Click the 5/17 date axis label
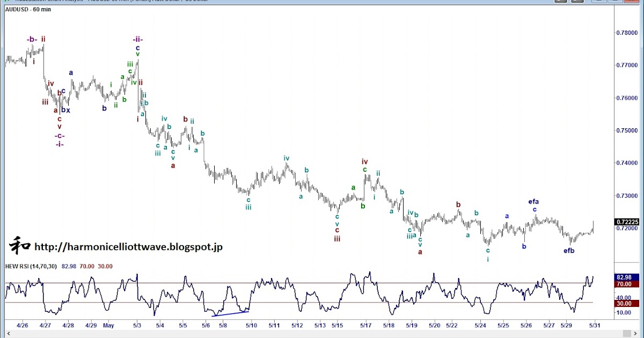The image size is (644, 338). (366, 325)
